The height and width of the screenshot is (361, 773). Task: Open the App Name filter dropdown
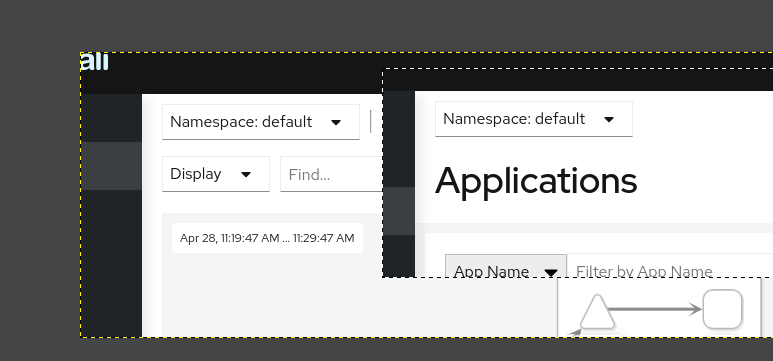click(506, 266)
